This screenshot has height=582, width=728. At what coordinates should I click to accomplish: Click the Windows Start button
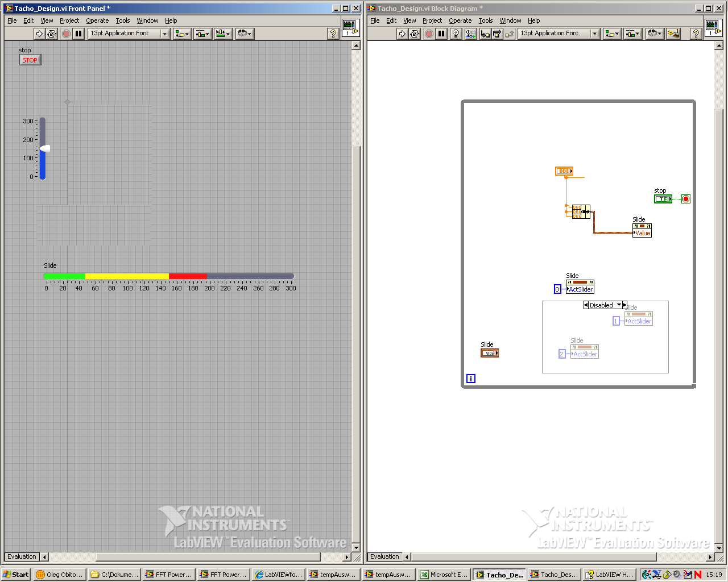(x=16, y=575)
